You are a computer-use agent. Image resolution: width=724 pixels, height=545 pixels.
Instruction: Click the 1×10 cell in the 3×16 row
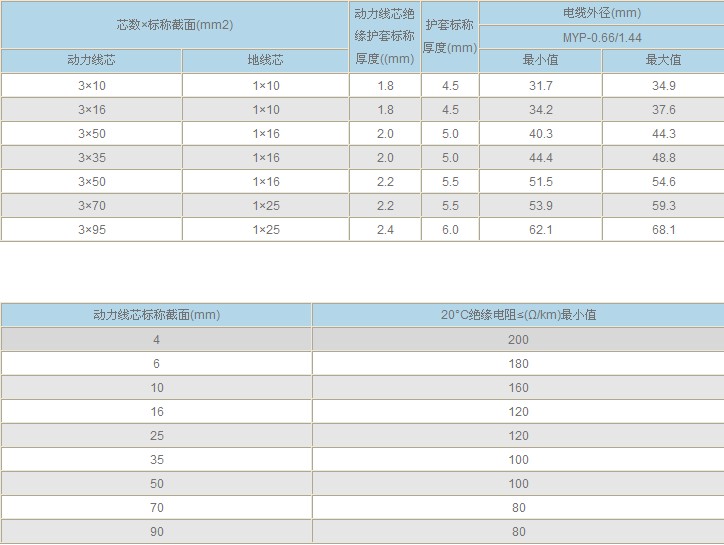tap(265, 109)
